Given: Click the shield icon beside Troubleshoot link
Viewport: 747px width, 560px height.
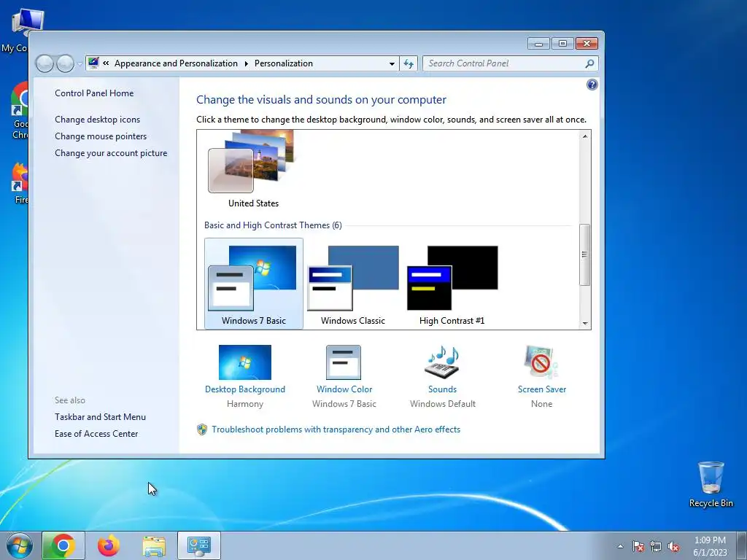Looking at the screenshot, I should click(x=202, y=429).
